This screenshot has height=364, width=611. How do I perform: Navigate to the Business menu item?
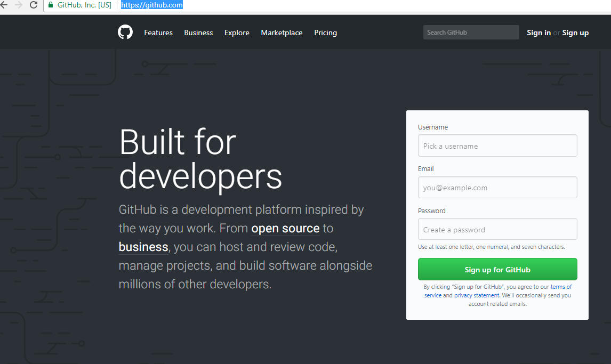[198, 33]
